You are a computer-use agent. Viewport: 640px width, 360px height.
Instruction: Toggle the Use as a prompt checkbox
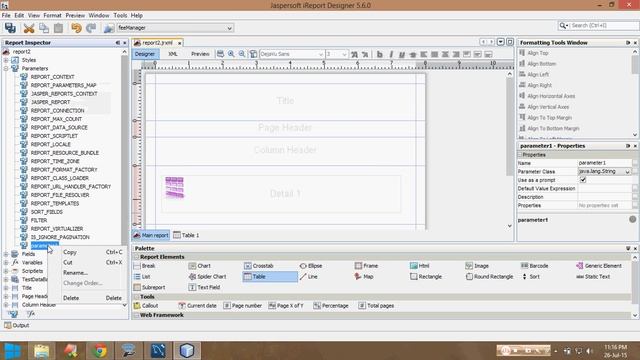(583, 180)
